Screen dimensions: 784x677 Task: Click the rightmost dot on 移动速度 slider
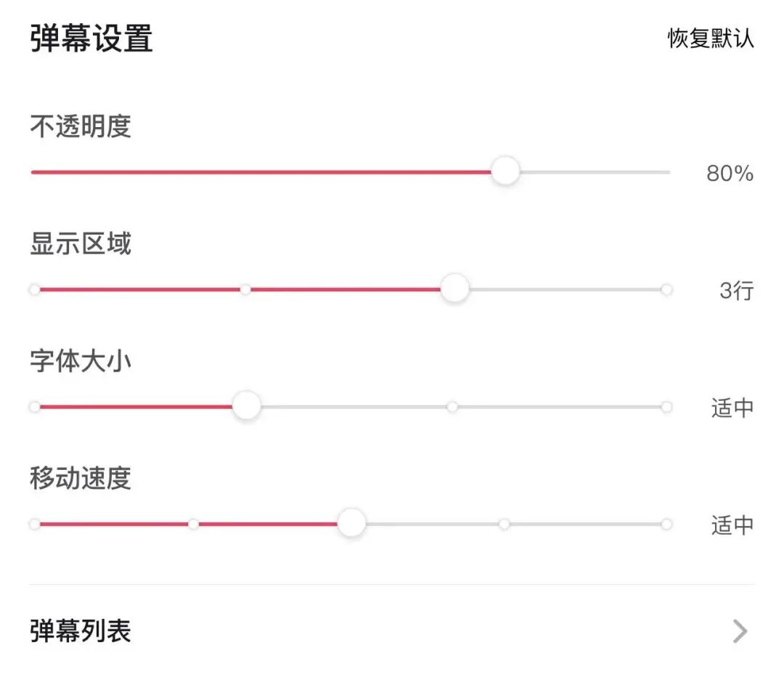(667, 522)
